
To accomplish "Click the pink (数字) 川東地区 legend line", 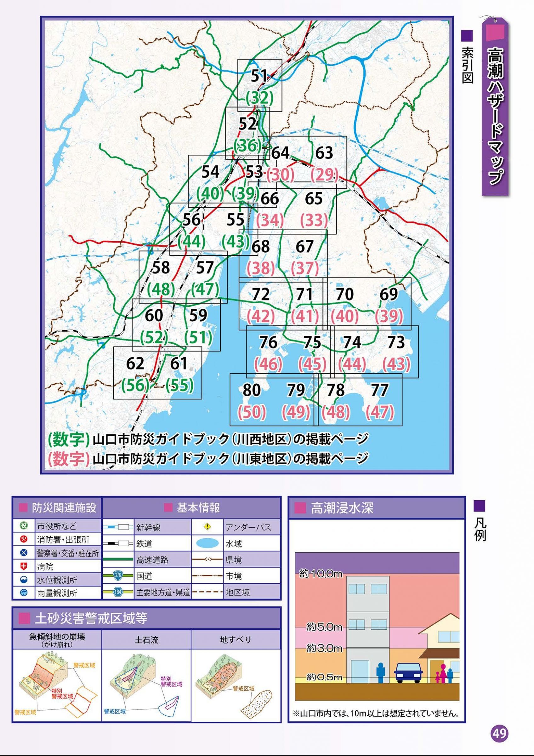I will (208, 459).
